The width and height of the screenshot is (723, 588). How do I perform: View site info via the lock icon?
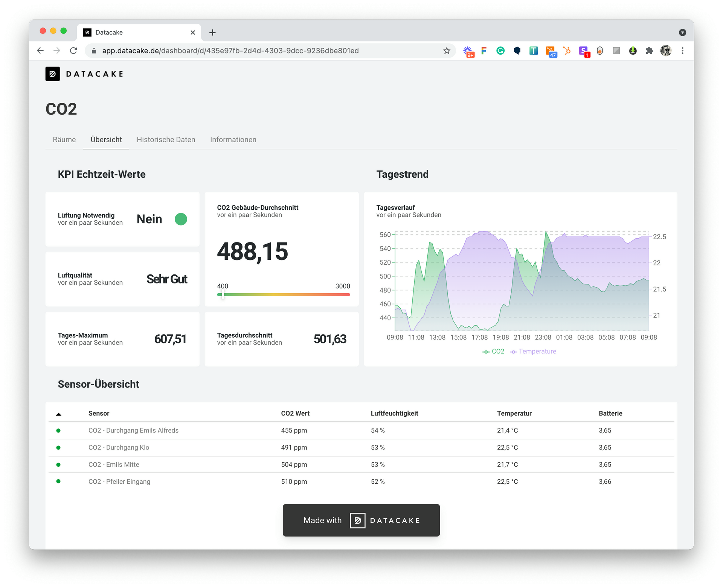[94, 51]
